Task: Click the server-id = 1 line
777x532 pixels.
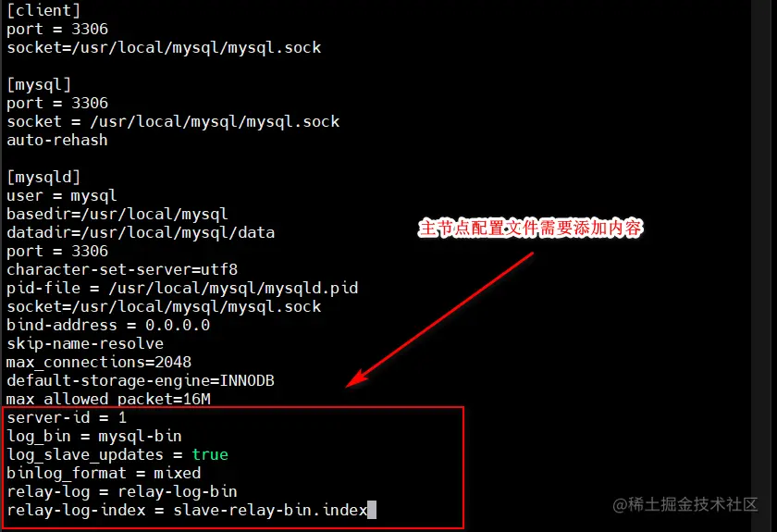Action: pos(67,417)
